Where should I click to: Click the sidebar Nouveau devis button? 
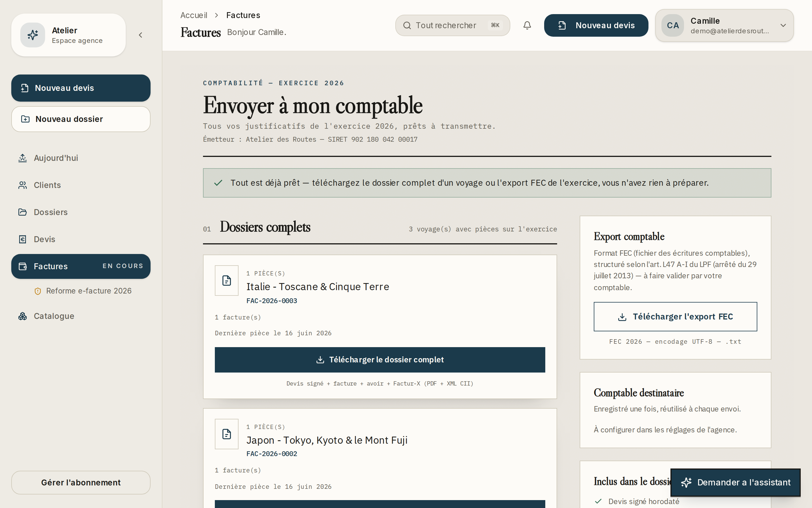pyautogui.click(x=81, y=88)
